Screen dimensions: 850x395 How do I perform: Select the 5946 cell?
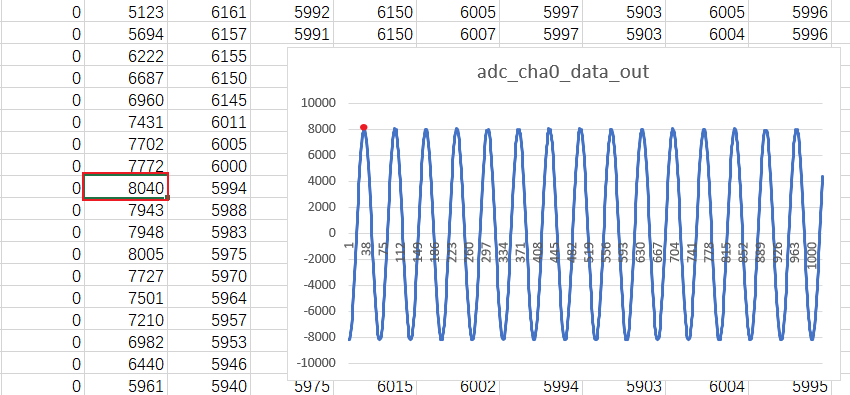point(209,364)
